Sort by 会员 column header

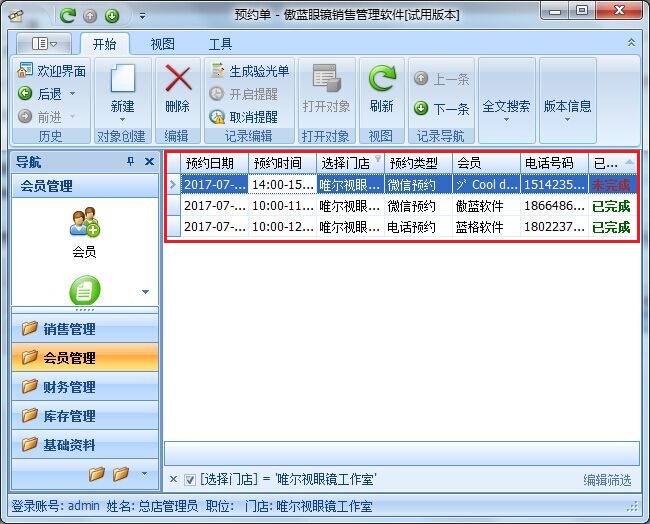[x=486, y=163]
